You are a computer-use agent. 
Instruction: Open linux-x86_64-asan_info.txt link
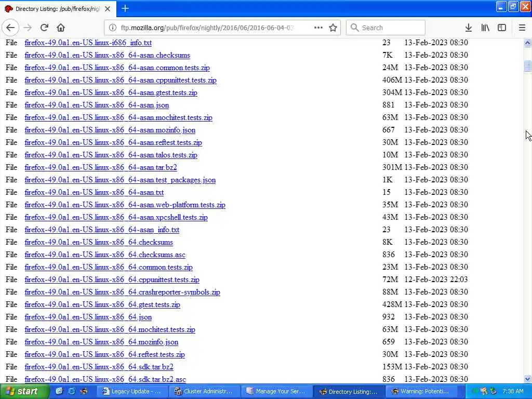click(x=102, y=230)
